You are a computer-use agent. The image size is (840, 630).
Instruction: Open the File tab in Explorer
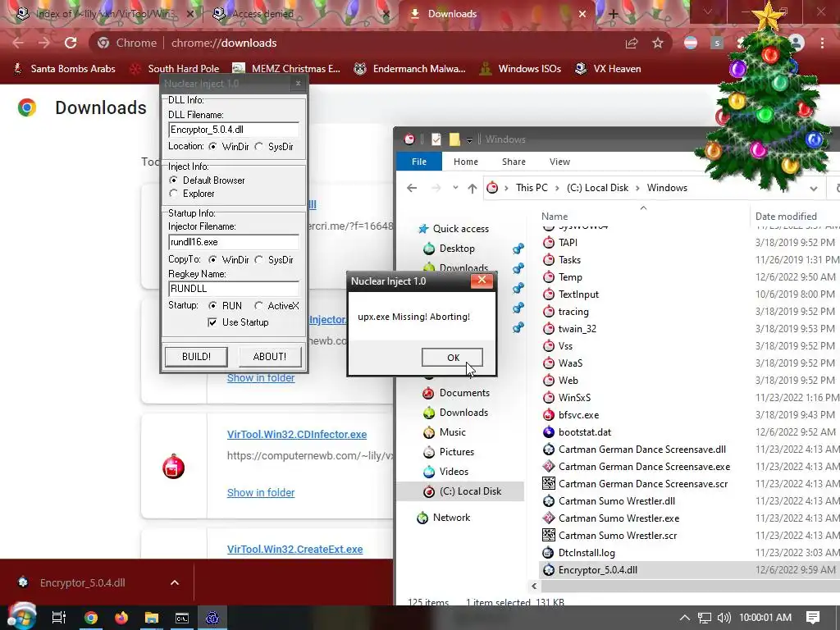(x=419, y=162)
